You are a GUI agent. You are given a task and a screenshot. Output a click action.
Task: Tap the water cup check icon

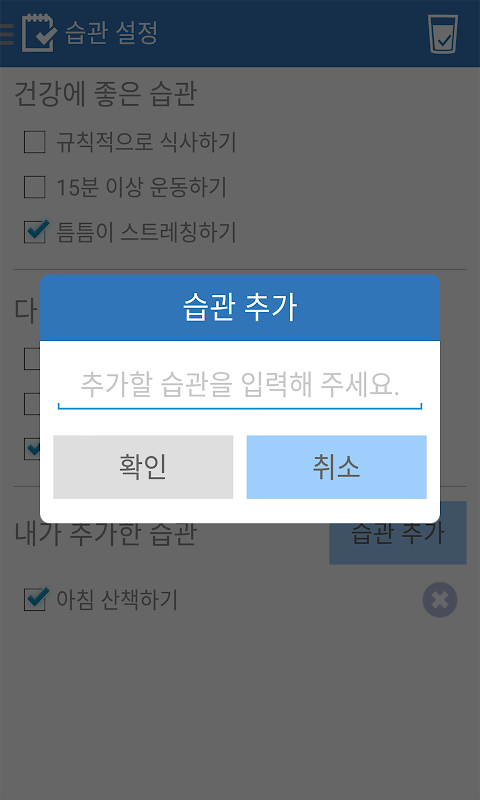tap(443, 34)
